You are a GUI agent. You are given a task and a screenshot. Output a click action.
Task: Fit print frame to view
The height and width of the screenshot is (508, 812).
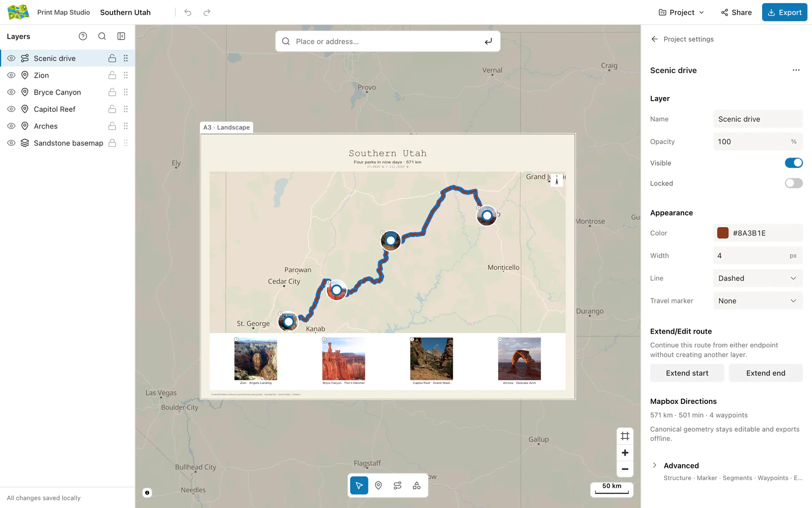pos(625,436)
